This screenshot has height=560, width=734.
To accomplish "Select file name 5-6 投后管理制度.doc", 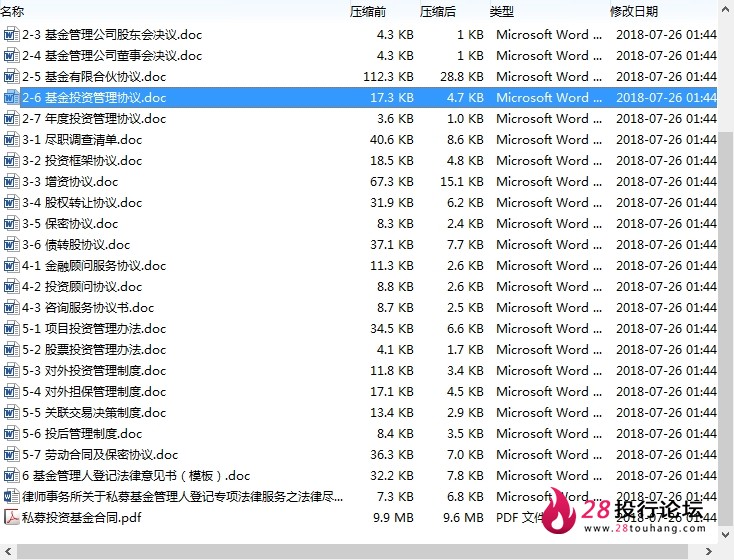I will click(x=82, y=434).
